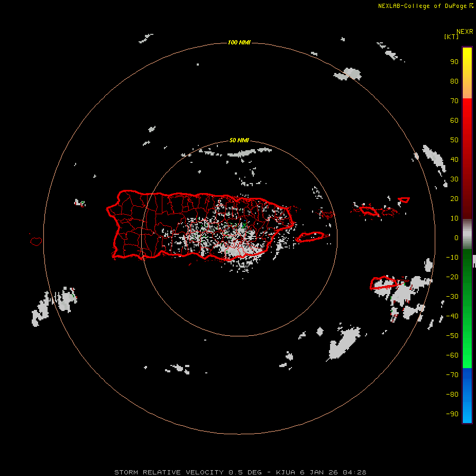Viewport: 476px width, 476px height.
Task: Click the -20 knot scale label
Action: pos(452,277)
